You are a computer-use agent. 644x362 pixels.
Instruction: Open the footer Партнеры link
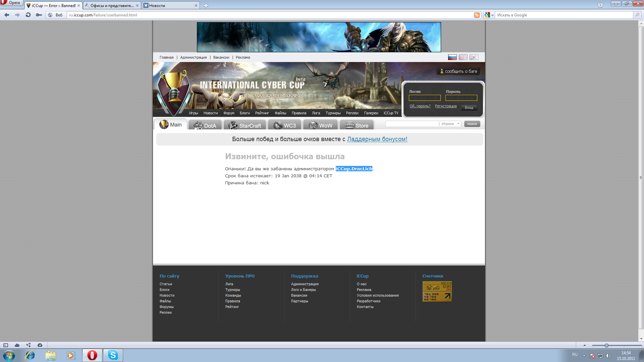(x=300, y=301)
